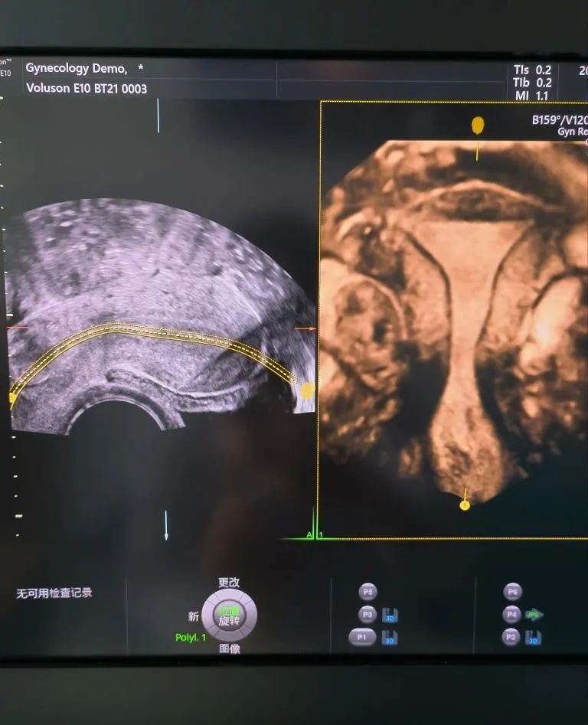Viewport: 588px width, 725px height.
Task: Click the 无可用检查记录 status text
Action: [54, 593]
